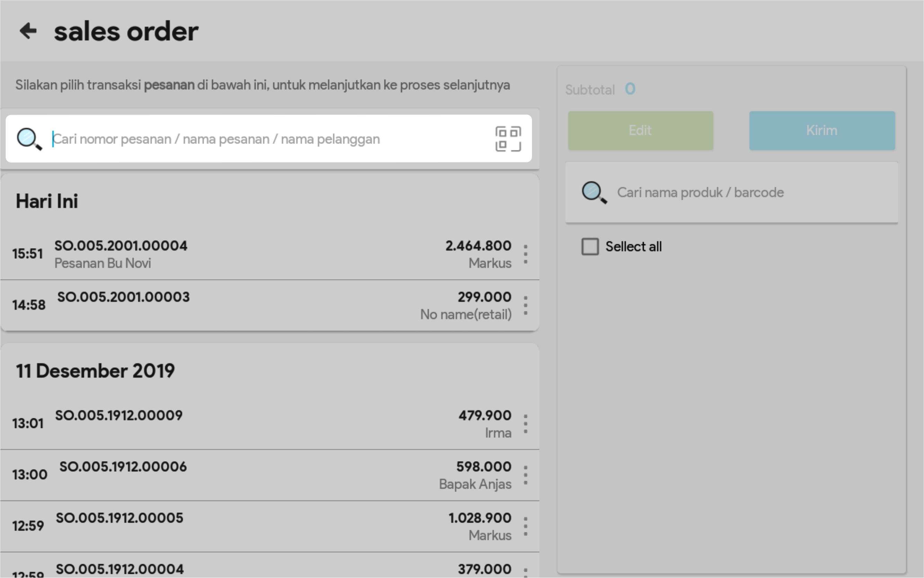Open three-dot menu for Irma's order
Viewport: 924px width, 578px height.
click(526, 424)
